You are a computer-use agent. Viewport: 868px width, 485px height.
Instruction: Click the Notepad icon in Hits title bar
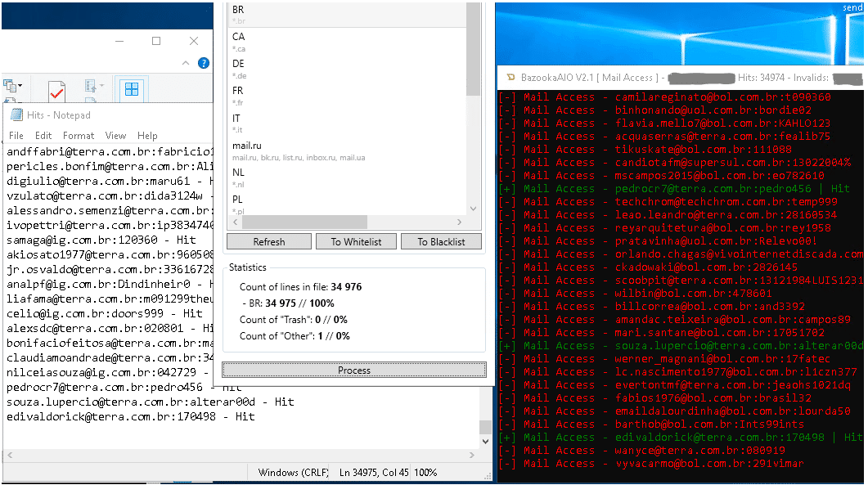(x=16, y=115)
